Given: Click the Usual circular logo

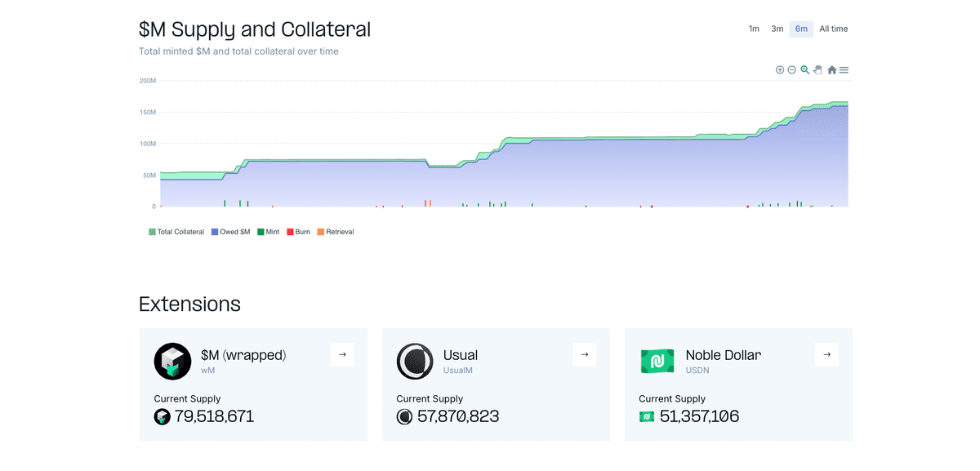Looking at the screenshot, I should (415, 361).
